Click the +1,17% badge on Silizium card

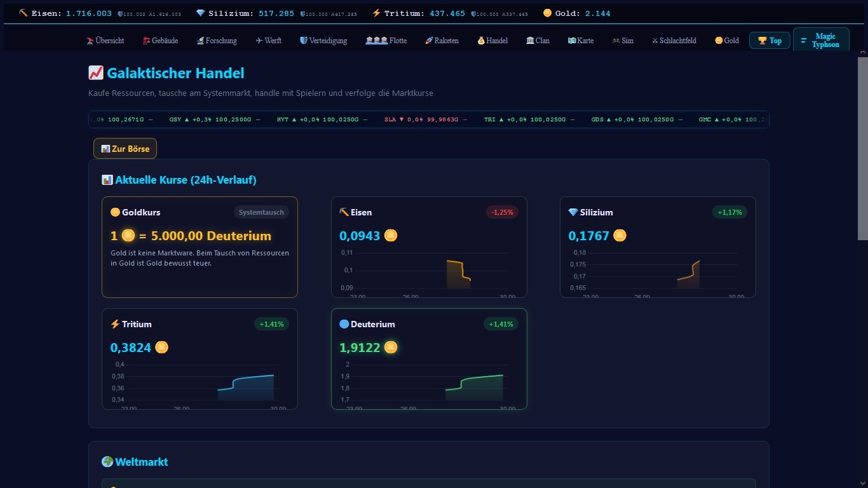point(729,212)
